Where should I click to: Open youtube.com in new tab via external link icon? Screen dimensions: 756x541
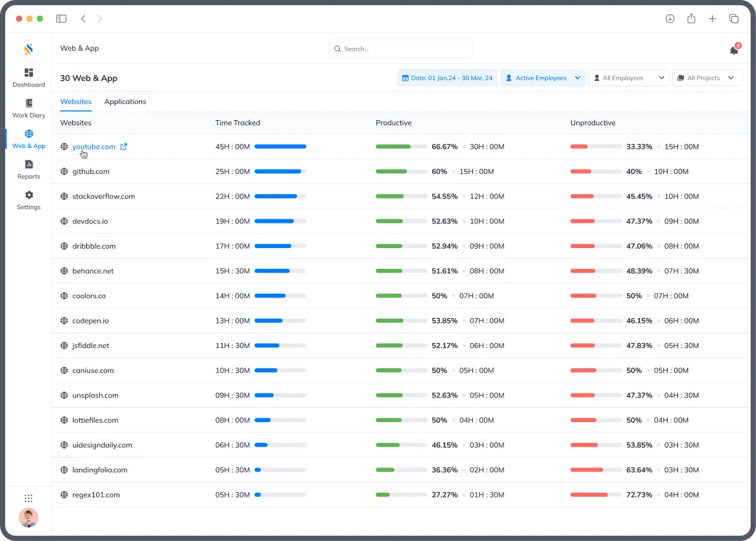[124, 146]
